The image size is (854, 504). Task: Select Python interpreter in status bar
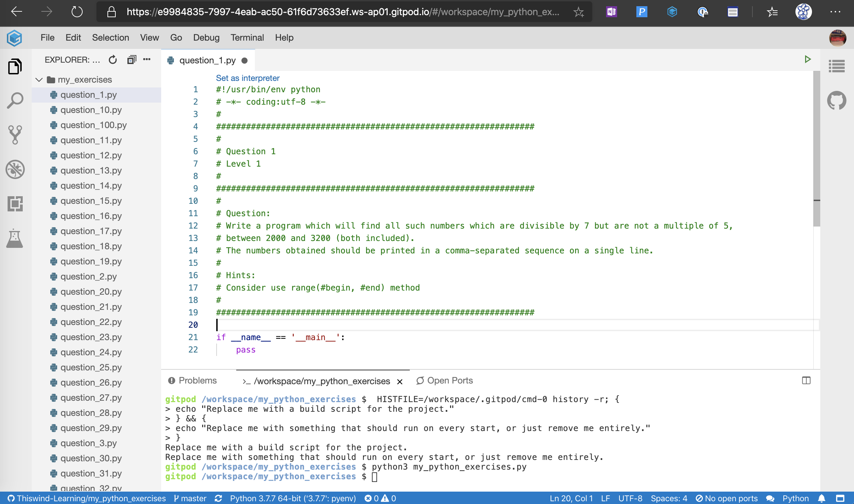tap(293, 498)
